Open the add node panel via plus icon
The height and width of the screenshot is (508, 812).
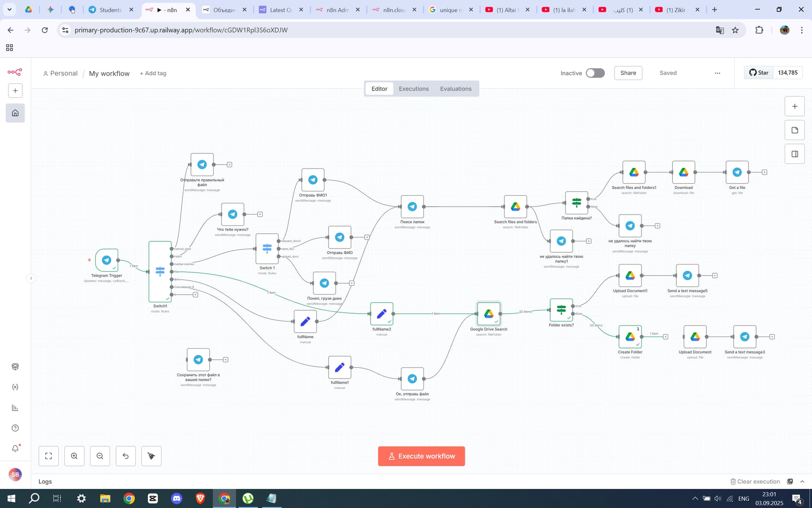[x=795, y=106]
